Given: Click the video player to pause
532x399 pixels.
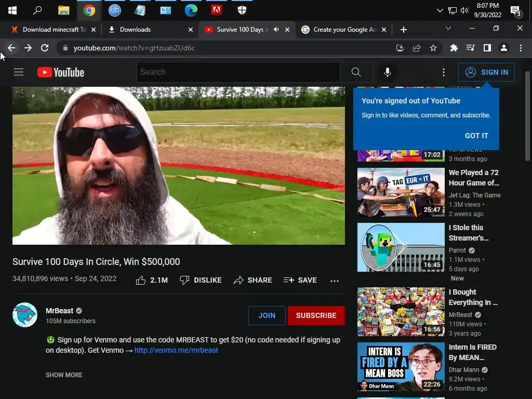Looking at the screenshot, I should point(179,166).
